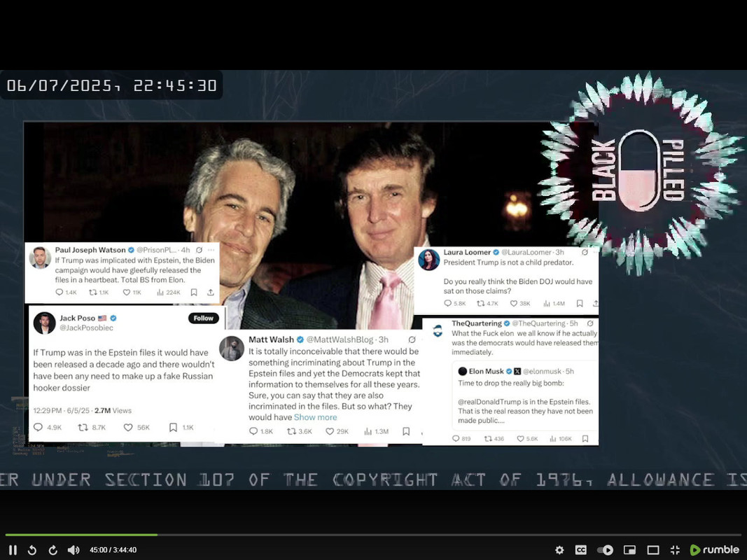The height and width of the screenshot is (560, 747).
Task: Click the views icon on the Laura Loomer tweet
Action: click(547, 303)
